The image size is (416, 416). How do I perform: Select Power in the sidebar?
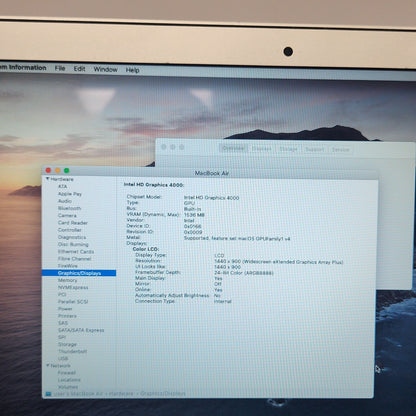(65, 309)
